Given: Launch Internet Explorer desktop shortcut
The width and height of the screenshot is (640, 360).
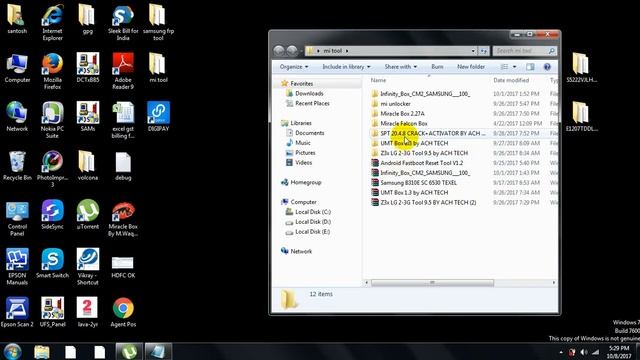Looking at the screenshot, I should (x=52, y=22).
